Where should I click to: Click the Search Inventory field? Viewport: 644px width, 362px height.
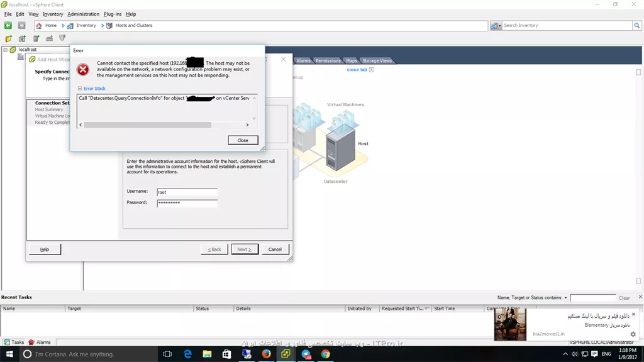pyautogui.click(x=567, y=25)
